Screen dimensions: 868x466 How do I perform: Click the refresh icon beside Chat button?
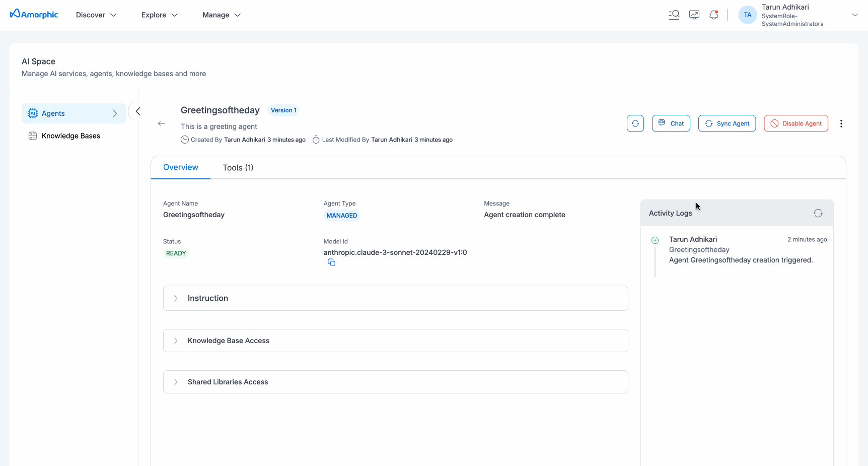[x=635, y=123]
